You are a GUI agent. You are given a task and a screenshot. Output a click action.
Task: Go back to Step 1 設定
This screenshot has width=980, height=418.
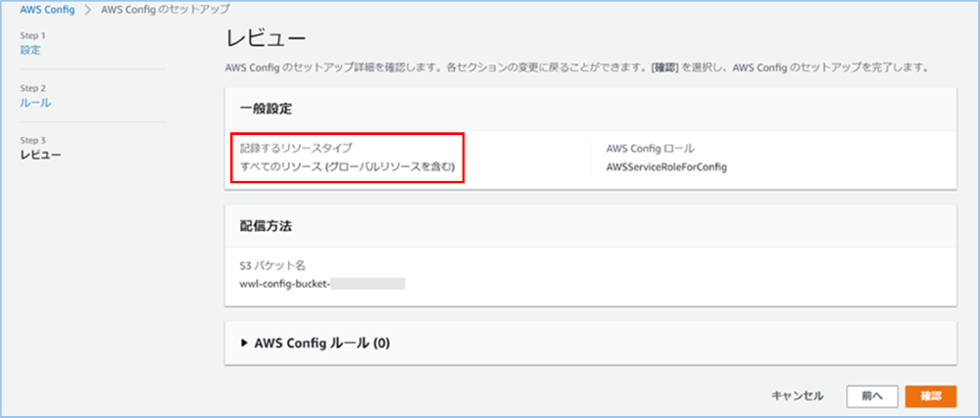[30, 50]
